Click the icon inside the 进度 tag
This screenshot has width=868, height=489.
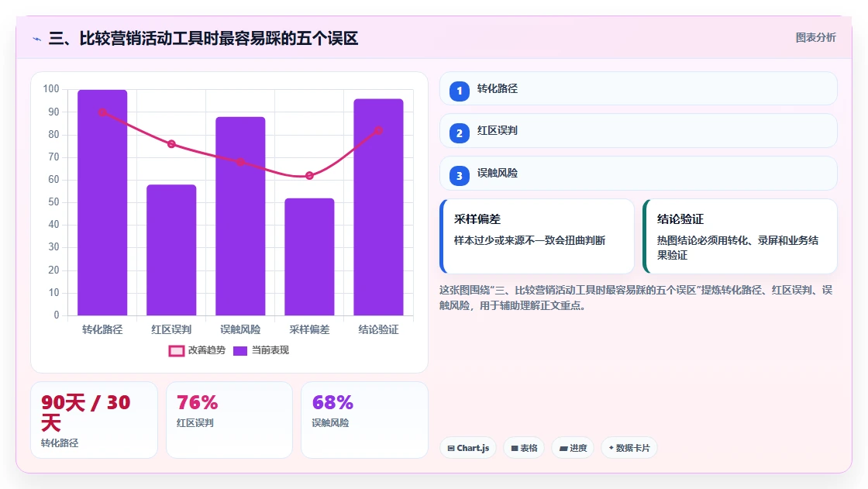pyautogui.click(x=563, y=449)
